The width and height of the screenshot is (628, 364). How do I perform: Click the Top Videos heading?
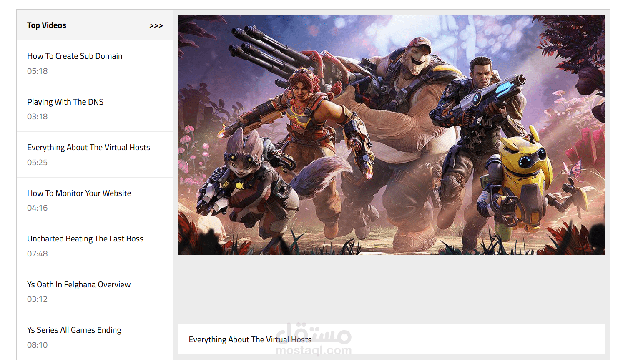47,25
